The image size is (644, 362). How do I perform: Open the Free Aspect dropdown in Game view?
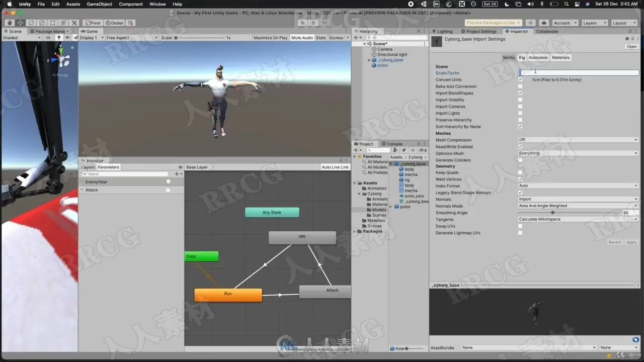(132, 38)
